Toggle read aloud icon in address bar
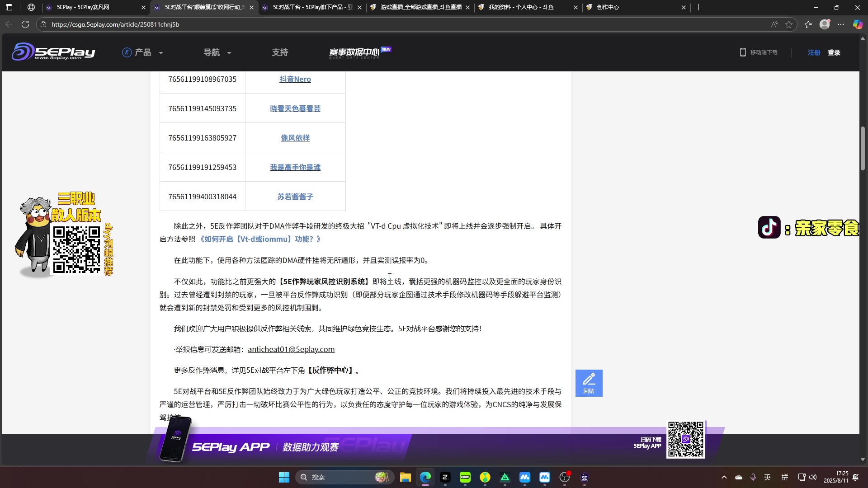868x488 pixels. tap(774, 24)
